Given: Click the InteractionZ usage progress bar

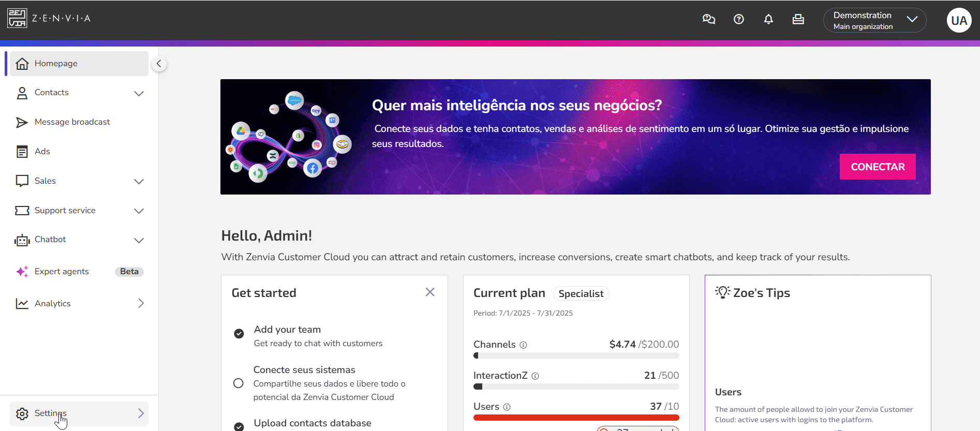Looking at the screenshot, I should [576, 387].
